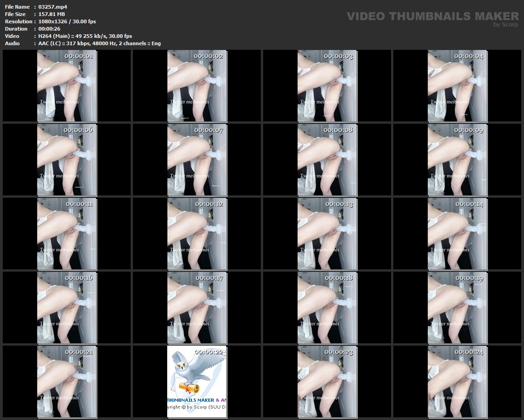The height and width of the screenshot is (420, 524).
Task: Pick the frame timestamped 00:00:09
Action: pyautogui.click(x=457, y=160)
